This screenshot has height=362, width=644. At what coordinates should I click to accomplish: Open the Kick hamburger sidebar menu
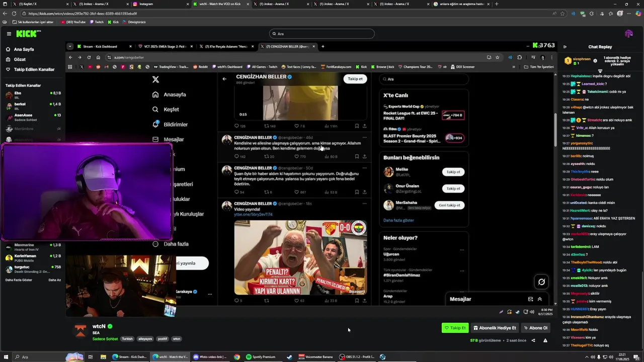(9, 34)
